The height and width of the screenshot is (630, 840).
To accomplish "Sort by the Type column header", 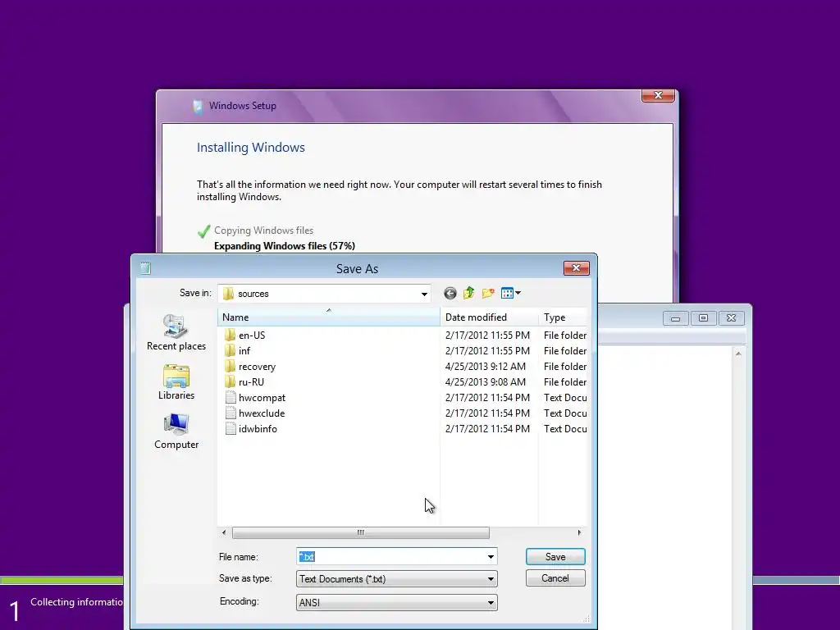I will tap(563, 317).
